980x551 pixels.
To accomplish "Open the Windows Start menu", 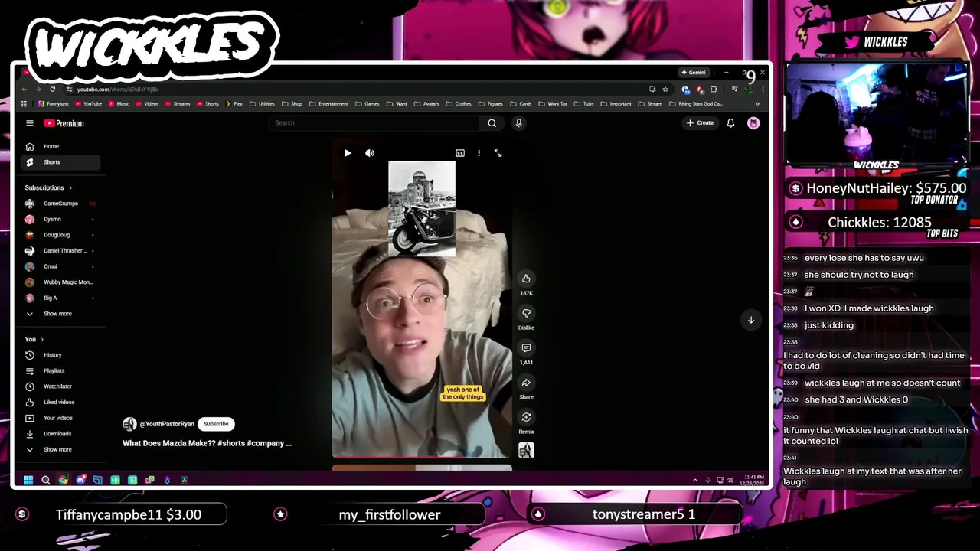I will pyautogui.click(x=28, y=481).
